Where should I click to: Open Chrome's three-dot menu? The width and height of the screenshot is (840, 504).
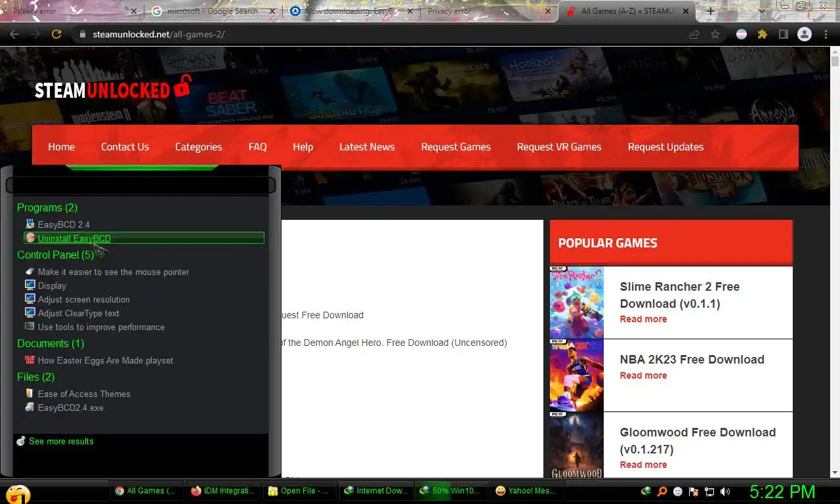click(826, 34)
